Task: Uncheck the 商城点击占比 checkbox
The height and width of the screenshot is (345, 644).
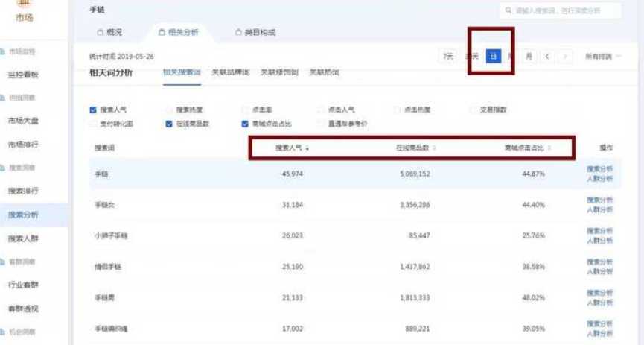Action: [x=245, y=124]
